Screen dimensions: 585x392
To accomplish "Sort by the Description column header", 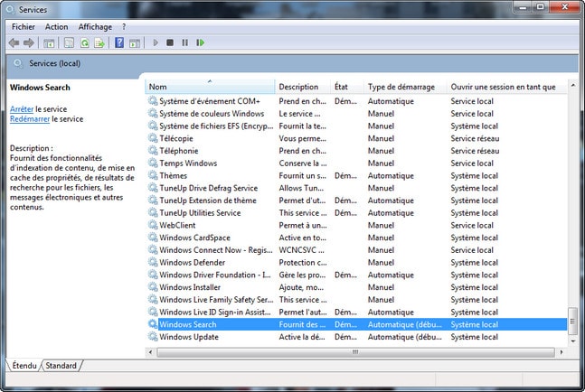I will (x=303, y=87).
